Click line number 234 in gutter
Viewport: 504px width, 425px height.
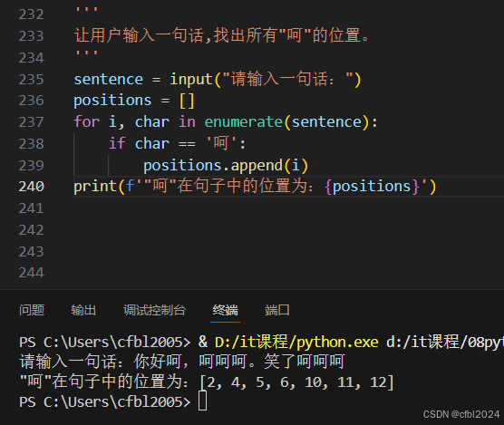click(x=31, y=58)
